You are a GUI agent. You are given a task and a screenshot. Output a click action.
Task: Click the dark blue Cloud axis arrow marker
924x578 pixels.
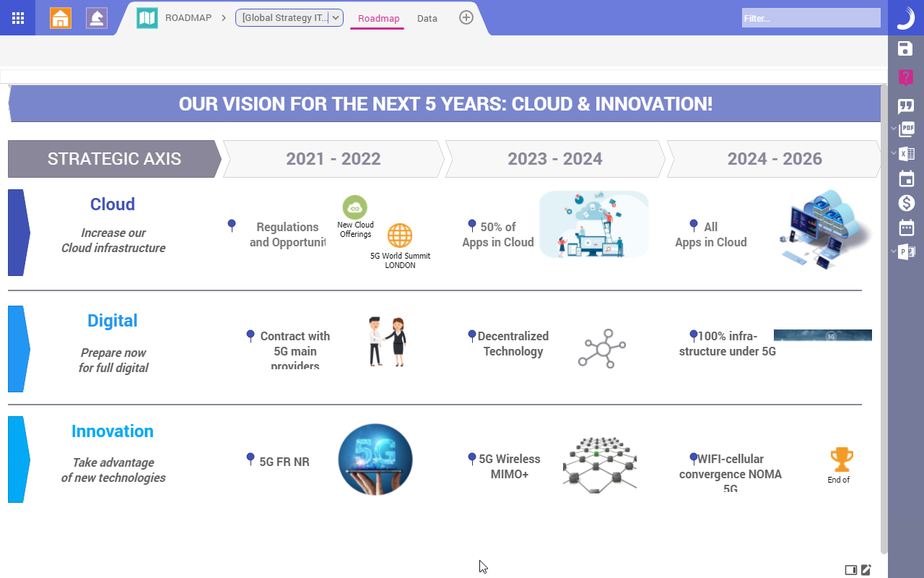coord(19,233)
